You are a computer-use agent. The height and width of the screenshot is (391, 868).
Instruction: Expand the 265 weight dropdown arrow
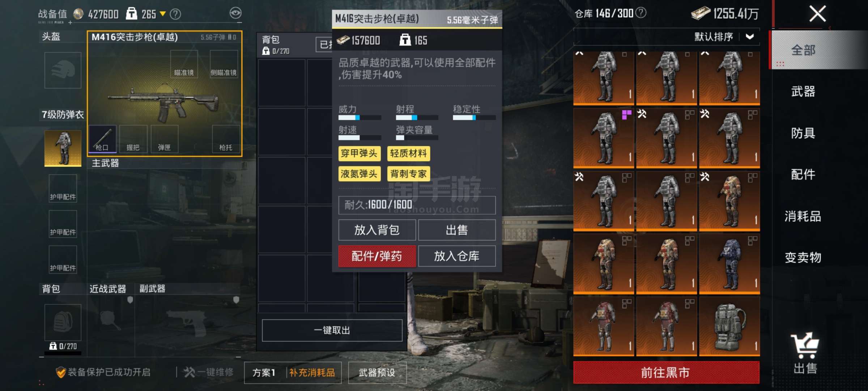coord(163,14)
